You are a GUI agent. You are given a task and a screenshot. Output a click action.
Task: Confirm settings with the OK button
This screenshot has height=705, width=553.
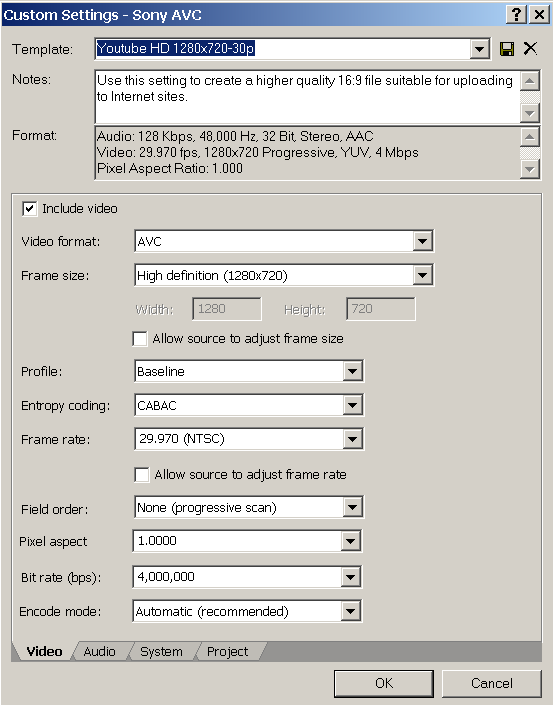click(x=384, y=683)
